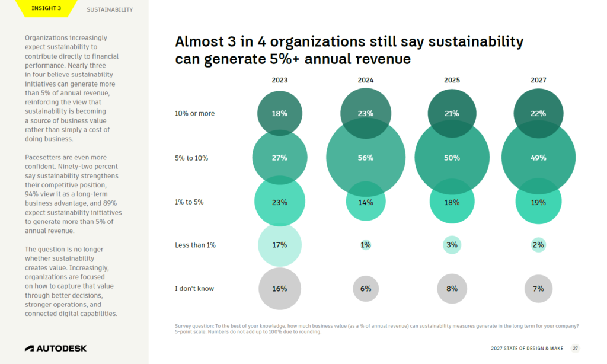
Task: Click the 17% bubble for Less than 1%
Action: point(280,245)
